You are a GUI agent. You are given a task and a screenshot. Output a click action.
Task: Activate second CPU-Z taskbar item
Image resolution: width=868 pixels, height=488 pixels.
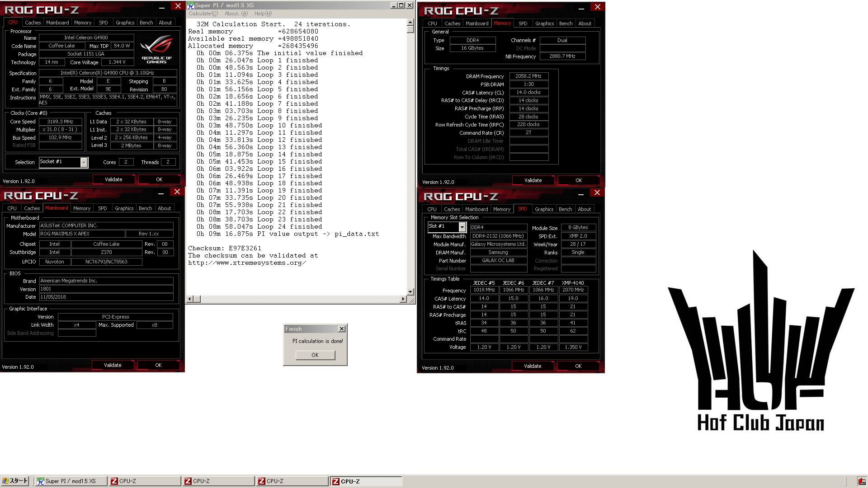point(218,481)
